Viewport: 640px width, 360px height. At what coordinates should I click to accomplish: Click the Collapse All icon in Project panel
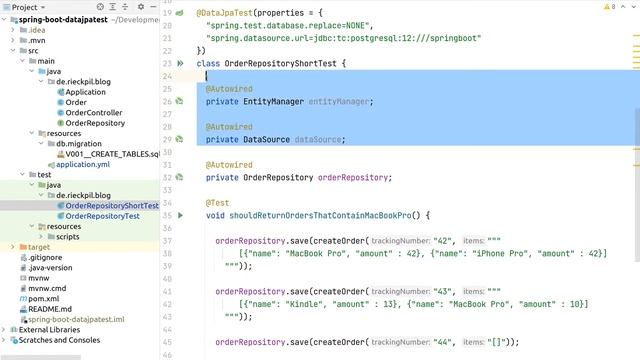125,7
